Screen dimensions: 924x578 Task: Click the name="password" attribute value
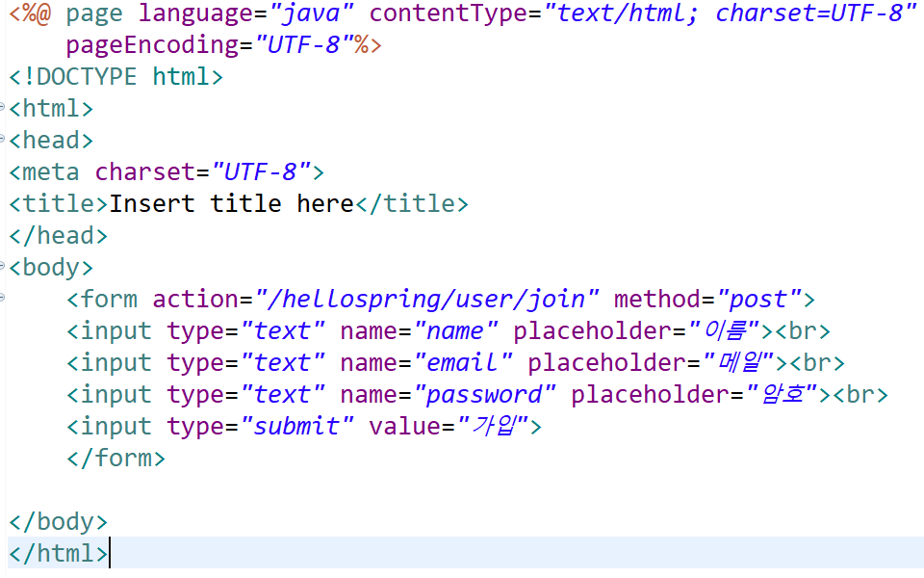[x=485, y=395]
